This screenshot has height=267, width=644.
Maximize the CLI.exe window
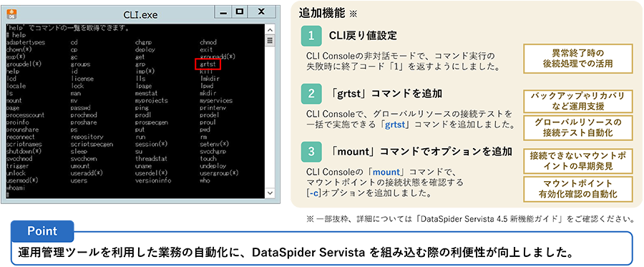[x=239, y=13]
